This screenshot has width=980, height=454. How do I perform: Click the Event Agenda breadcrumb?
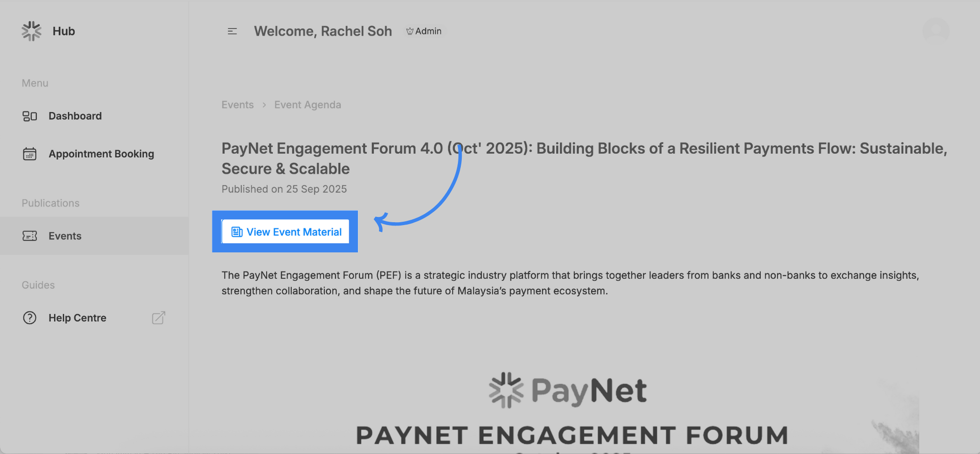307,105
